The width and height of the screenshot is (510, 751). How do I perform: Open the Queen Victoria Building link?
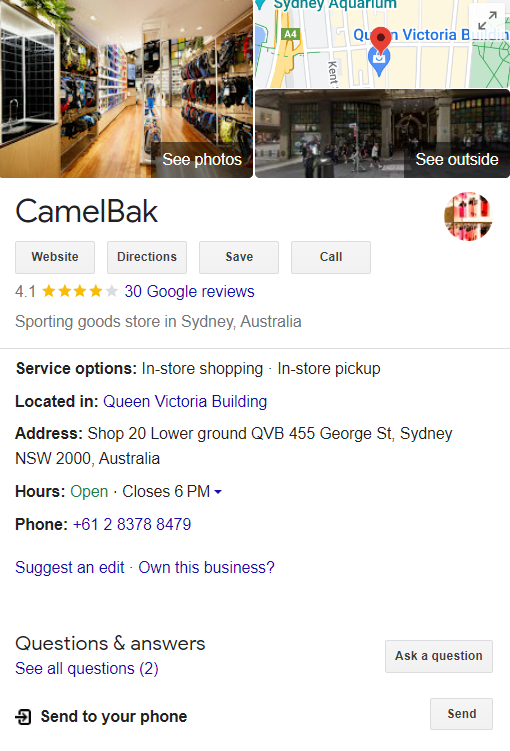(x=185, y=401)
